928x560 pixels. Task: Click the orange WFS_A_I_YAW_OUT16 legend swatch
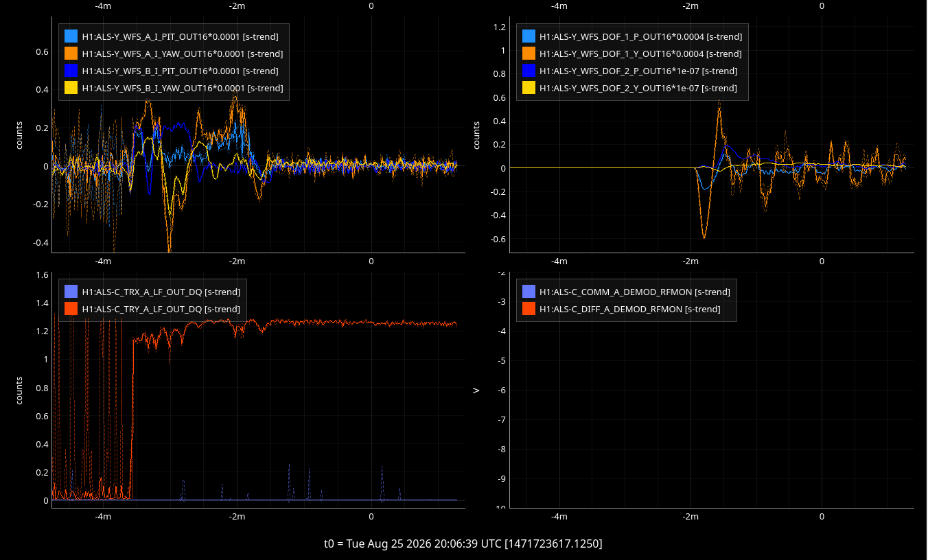pyautogui.click(x=71, y=53)
